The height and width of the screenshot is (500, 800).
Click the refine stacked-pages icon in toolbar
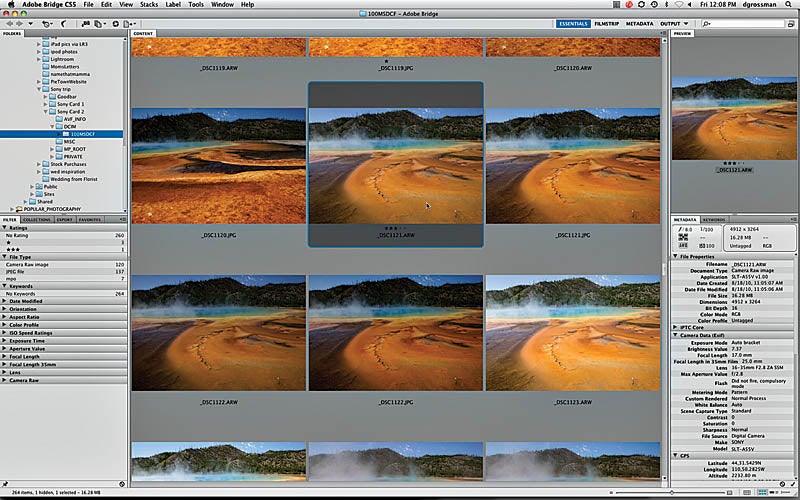click(x=99, y=23)
